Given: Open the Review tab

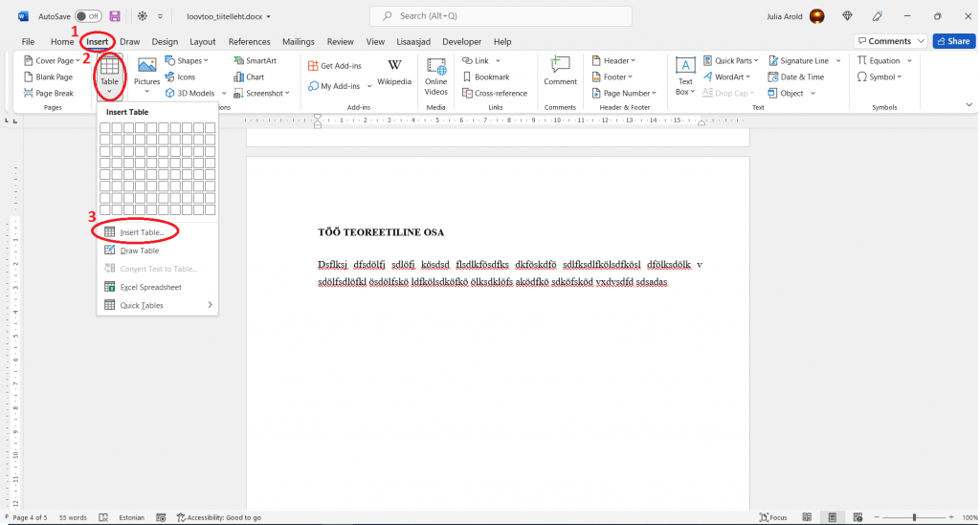Looking at the screenshot, I should pyautogui.click(x=340, y=42).
